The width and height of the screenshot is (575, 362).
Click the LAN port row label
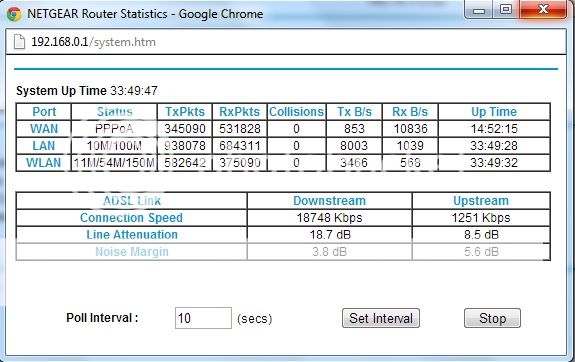click(44, 146)
